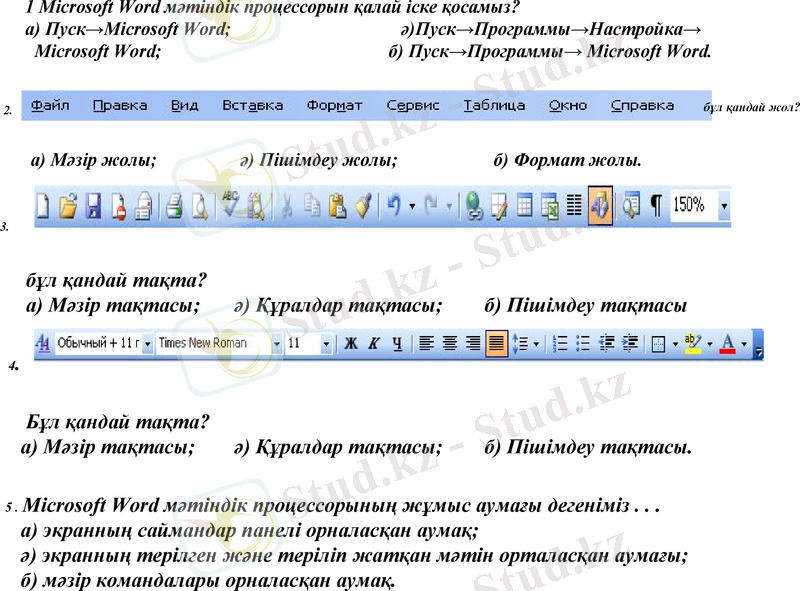Click the Paste clipboard icon
The height and width of the screenshot is (591, 800).
(x=337, y=206)
